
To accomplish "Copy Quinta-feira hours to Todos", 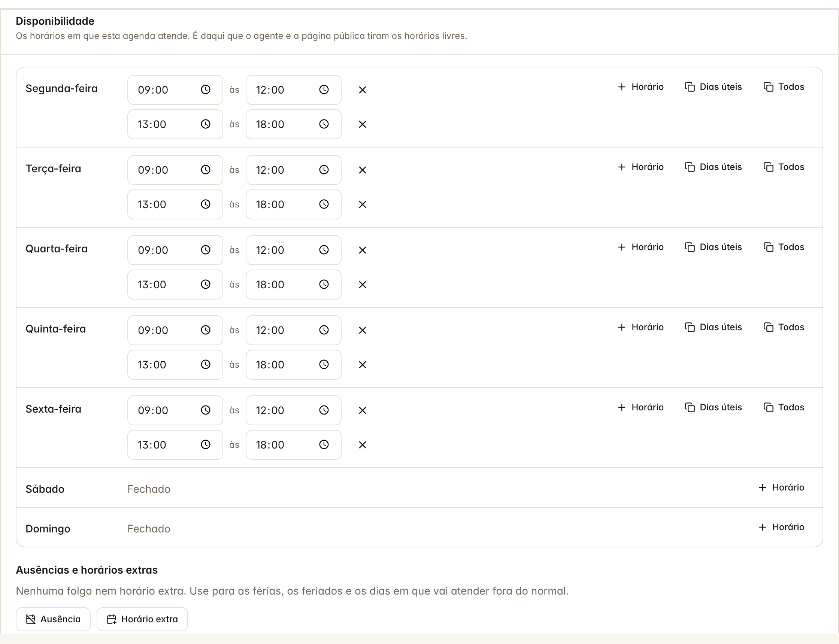I will (x=784, y=327).
